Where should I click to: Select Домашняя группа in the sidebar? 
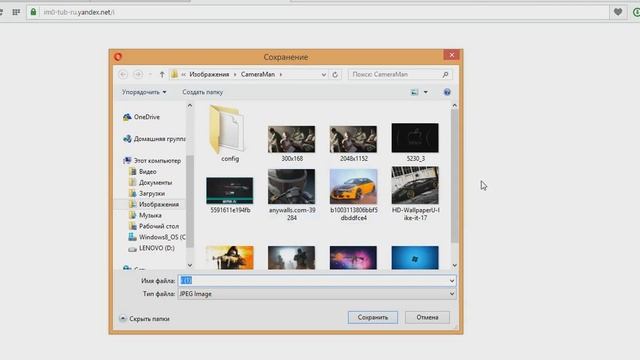pyautogui.click(x=154, y=139)
